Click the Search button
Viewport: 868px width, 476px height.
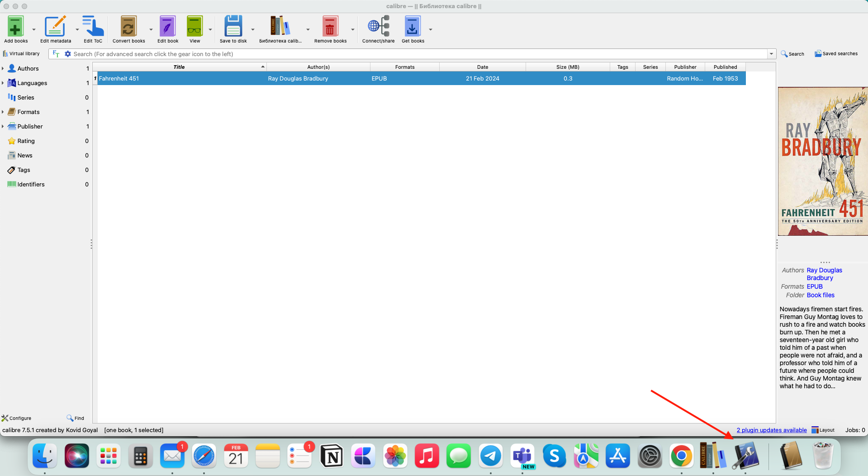792,54
